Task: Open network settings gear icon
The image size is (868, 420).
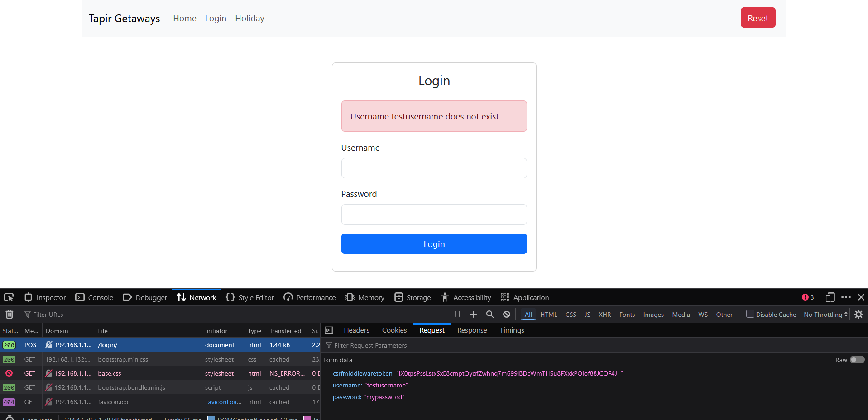Action: point(858,315)
